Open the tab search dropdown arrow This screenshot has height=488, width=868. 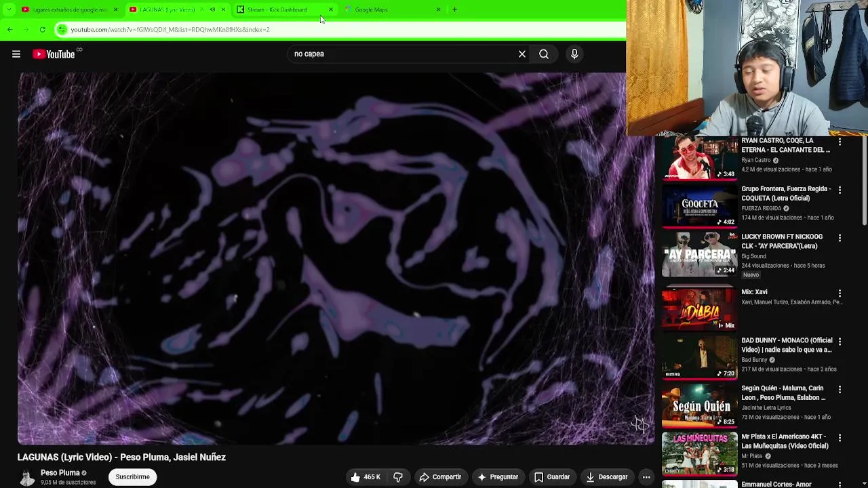(9, 9)
